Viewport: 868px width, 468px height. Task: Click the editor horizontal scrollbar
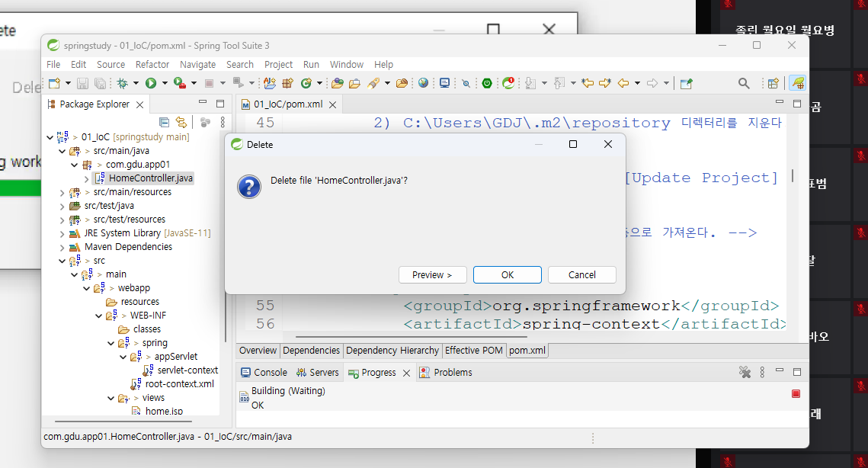410,336
